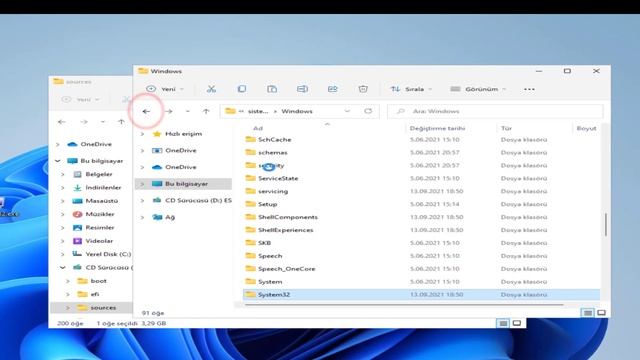Select İndirilenler in sources window tree
Screen dimensions: 640x360
103,188
